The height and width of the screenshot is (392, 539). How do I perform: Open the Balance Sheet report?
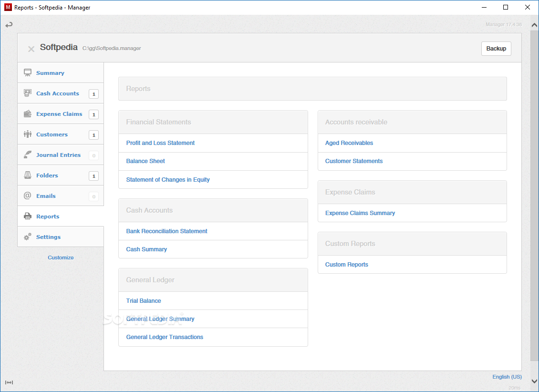point(145,161)
